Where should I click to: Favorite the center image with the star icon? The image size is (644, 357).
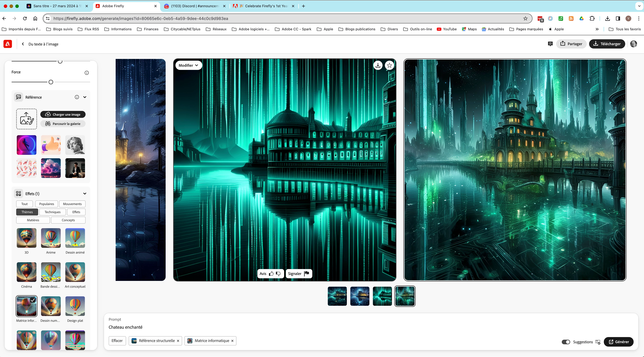389,65
